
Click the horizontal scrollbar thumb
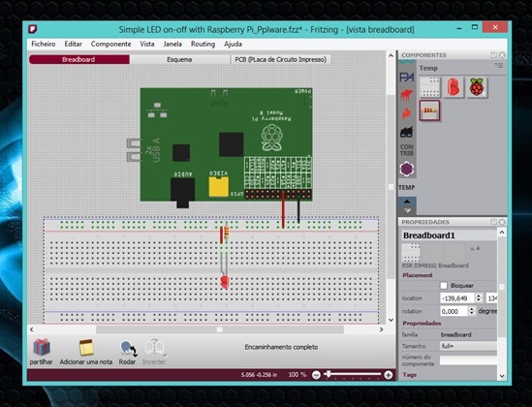point(220,329)
